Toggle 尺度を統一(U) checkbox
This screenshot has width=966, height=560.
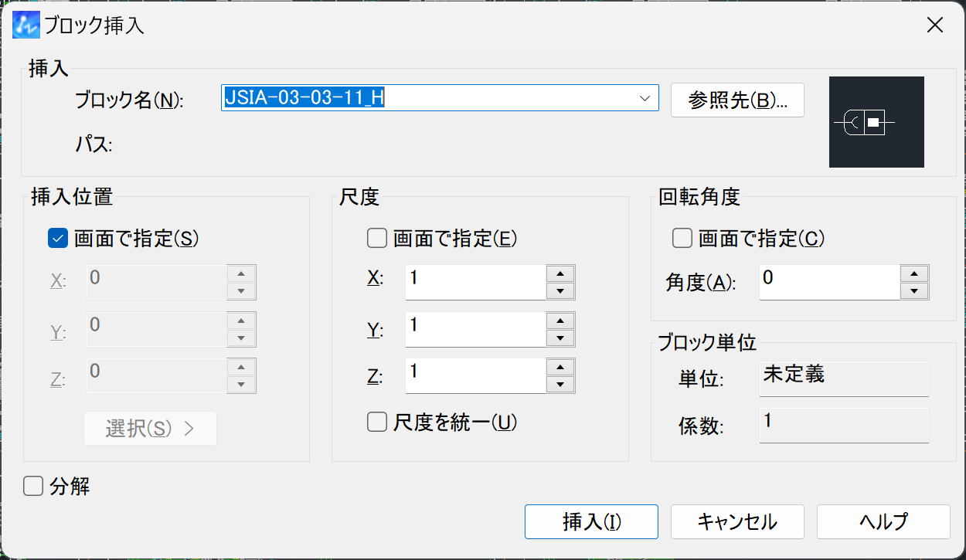pos(377,422)
